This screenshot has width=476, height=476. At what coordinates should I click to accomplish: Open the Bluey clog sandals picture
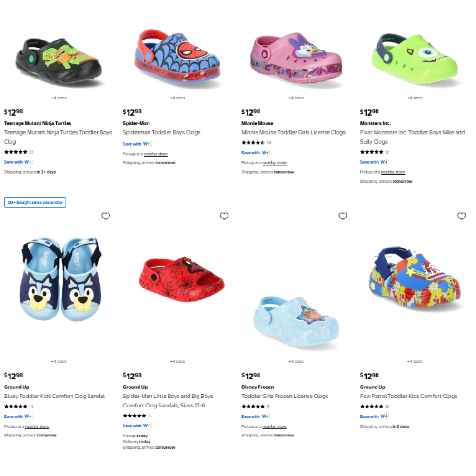[x=60, y=279]
